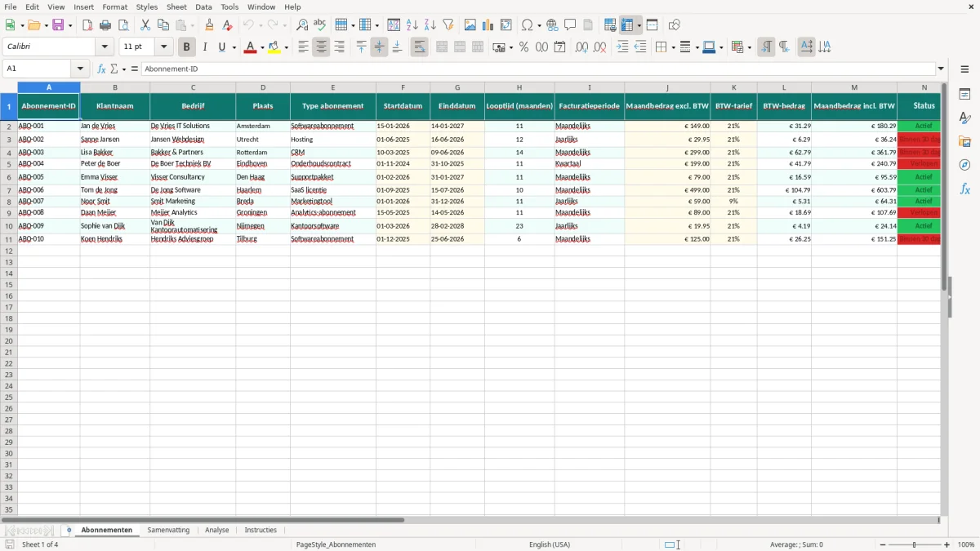This screenshot has width=980, height=551.
Task: Click the add new sheet button
Action: [69, 530]
